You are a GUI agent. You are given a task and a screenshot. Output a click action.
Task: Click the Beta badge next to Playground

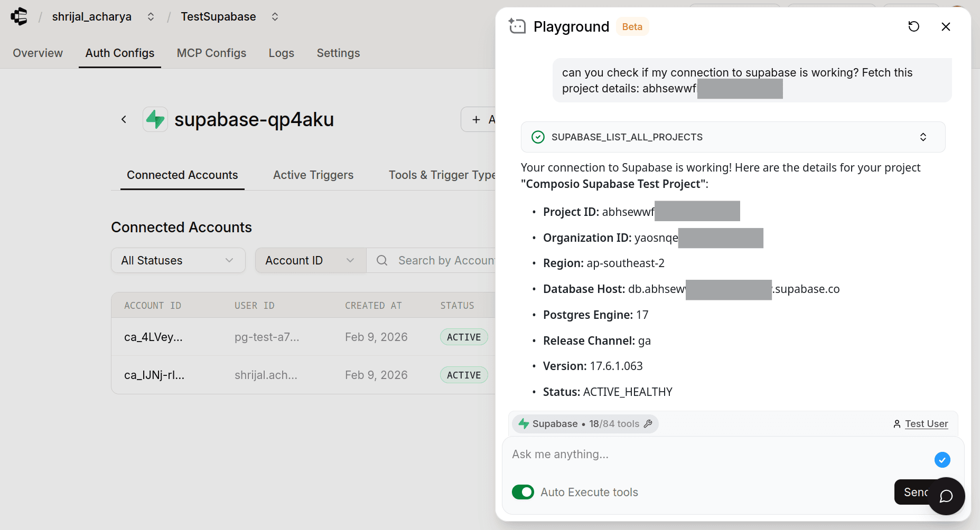point(632,26)
